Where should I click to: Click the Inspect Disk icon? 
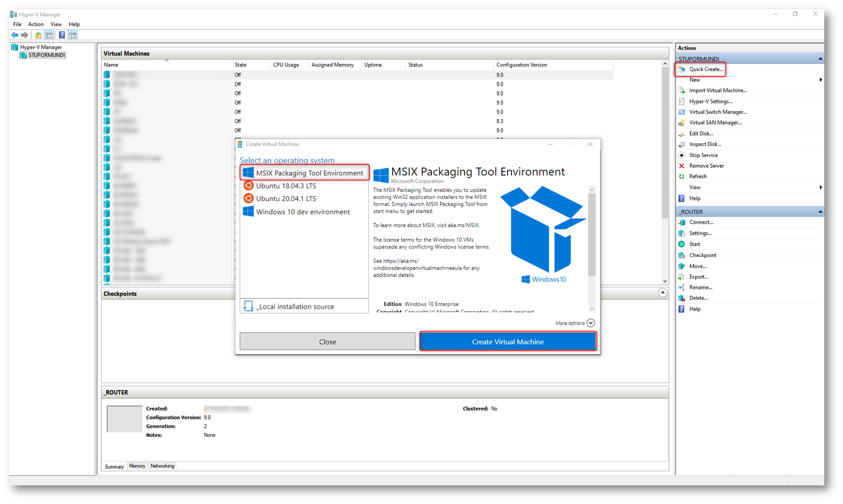pos(682,144)
